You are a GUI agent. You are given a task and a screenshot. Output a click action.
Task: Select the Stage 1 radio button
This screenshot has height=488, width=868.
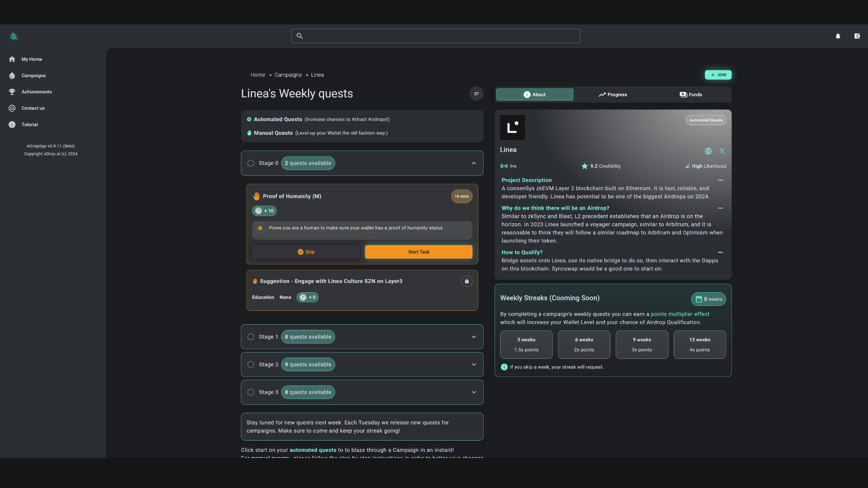(x=250, y=337)
